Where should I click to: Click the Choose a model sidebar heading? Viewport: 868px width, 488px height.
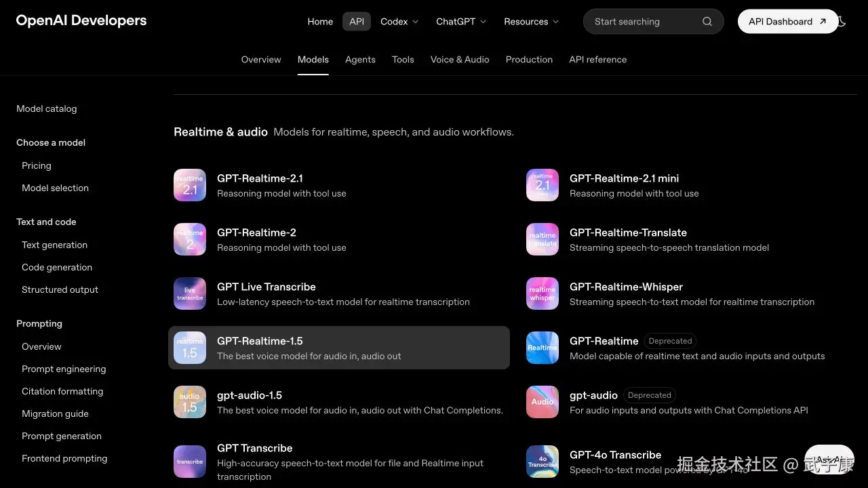51,142
